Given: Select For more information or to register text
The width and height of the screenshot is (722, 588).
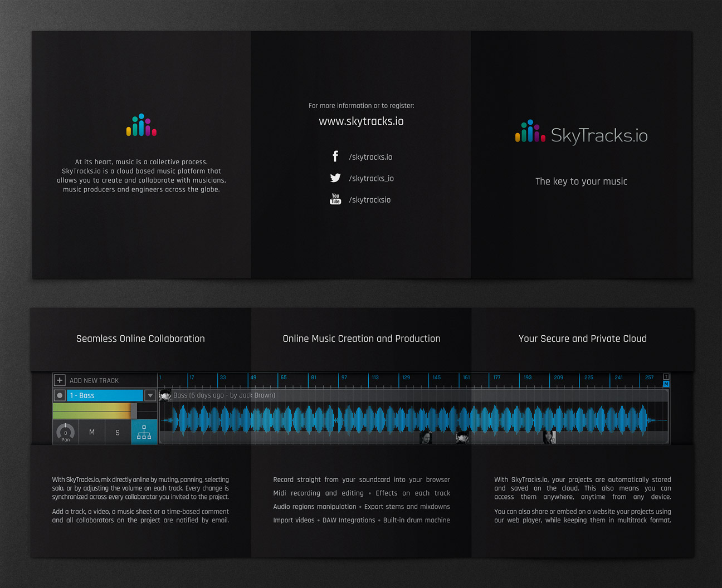Looking at the screenshot, I should (x=361, y=106).
